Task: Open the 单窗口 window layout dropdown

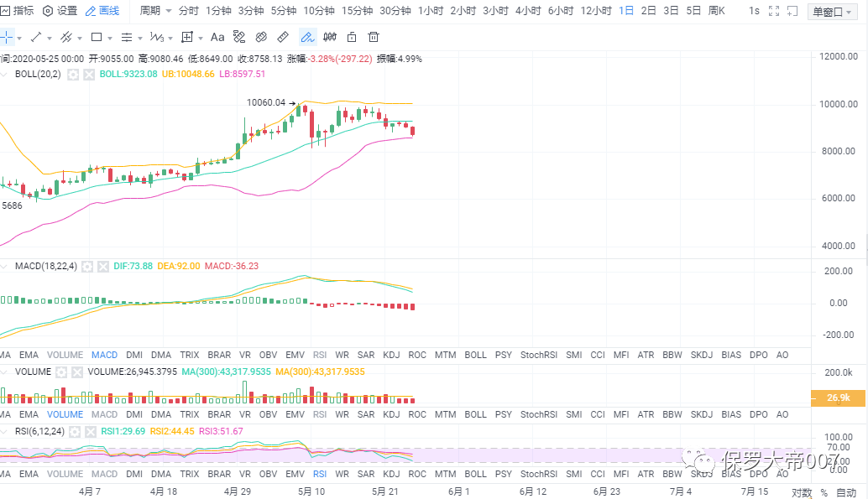Action: tap(833, 12)
